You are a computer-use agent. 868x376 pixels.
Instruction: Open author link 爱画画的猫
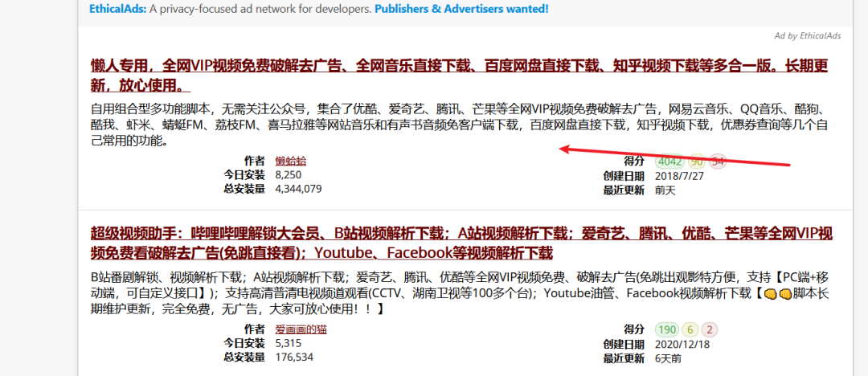(301, 329)
